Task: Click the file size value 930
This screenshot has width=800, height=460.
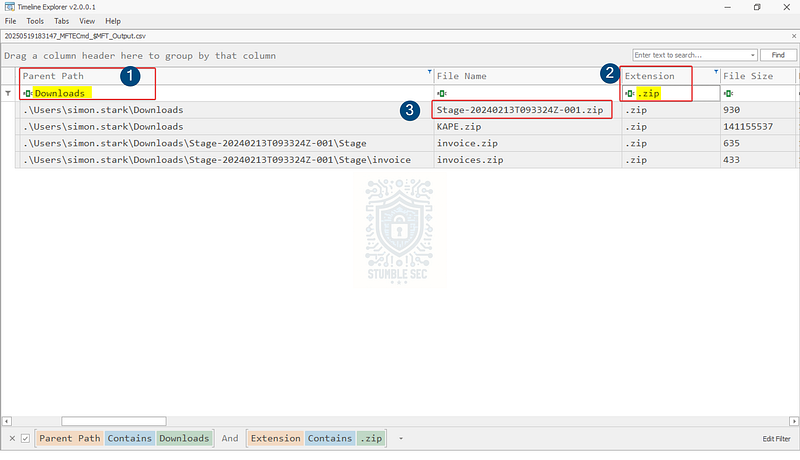Action: (x=731, y=110)
